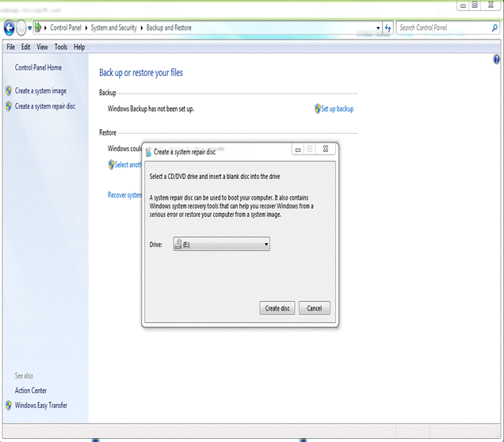The width and height of the screenshot is (504, 442).
Task: Click the Control Panel icon in address bar
Action: pos(38,27)
